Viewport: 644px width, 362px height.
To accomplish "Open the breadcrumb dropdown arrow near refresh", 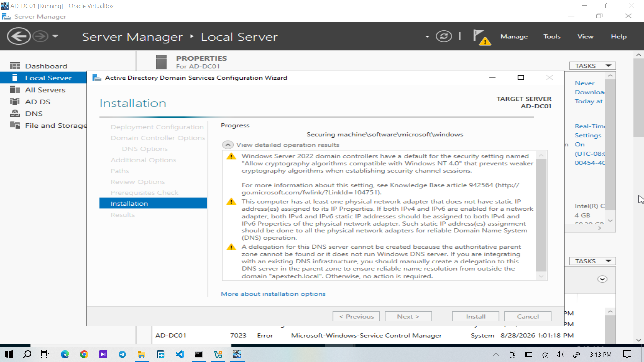I will point(427,36).
